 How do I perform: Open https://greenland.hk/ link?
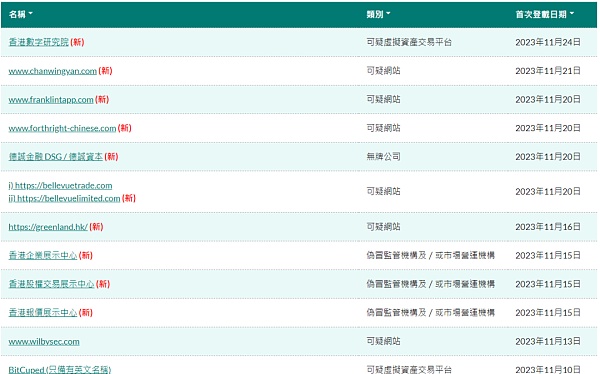[x=48, y=227]
